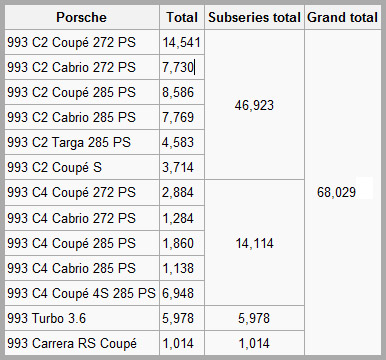The height and width of the screenshot is (360, 386).
Task: Click the 993 C4 Coupé 4S 285 PS cell
Action: tap(82, 293)
